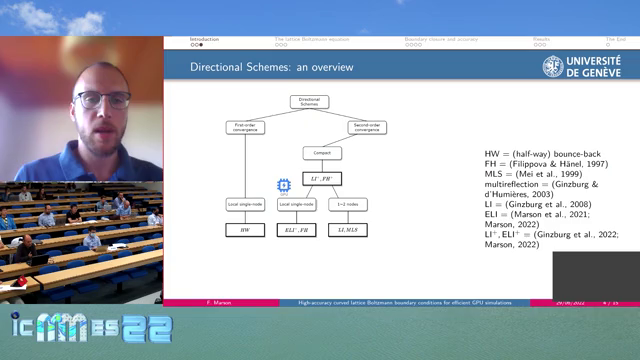Click the Directional Schemes root diagram box
Screen dimensions: 640x360
pos(309,102)
